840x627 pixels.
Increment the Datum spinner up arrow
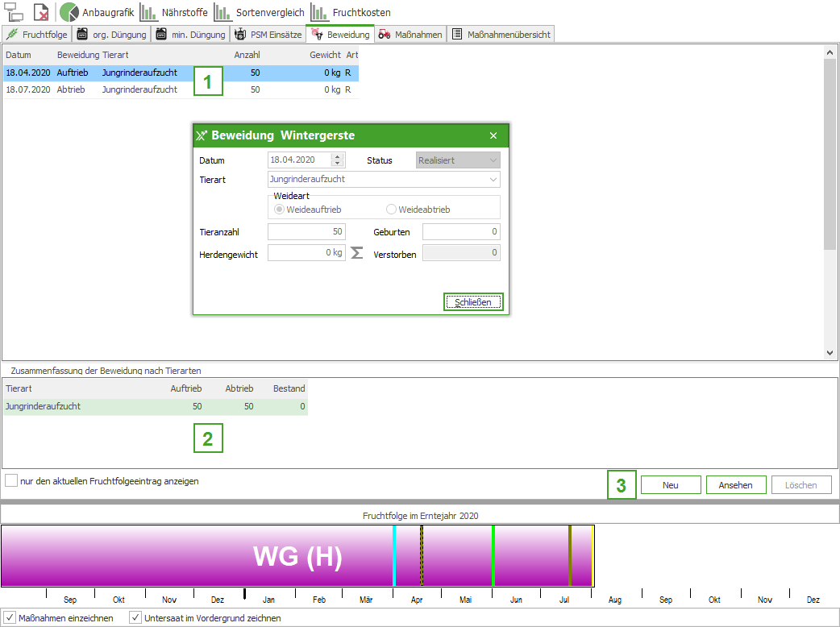pyautogui.click(x=338, y=157)
